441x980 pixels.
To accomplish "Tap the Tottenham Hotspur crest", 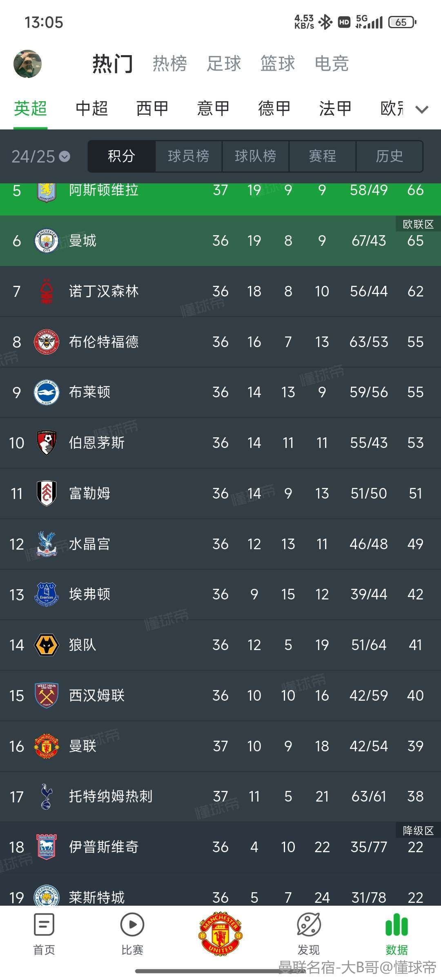I will (x=47, y=797).
